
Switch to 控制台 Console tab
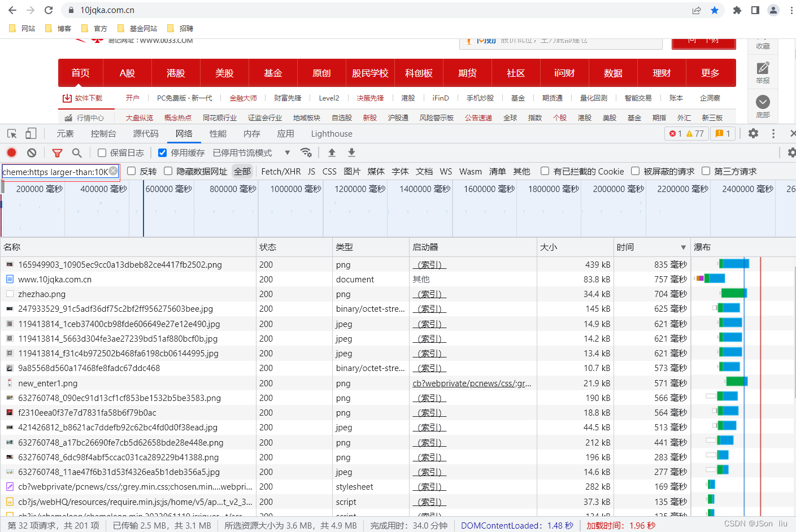[103, 134]
